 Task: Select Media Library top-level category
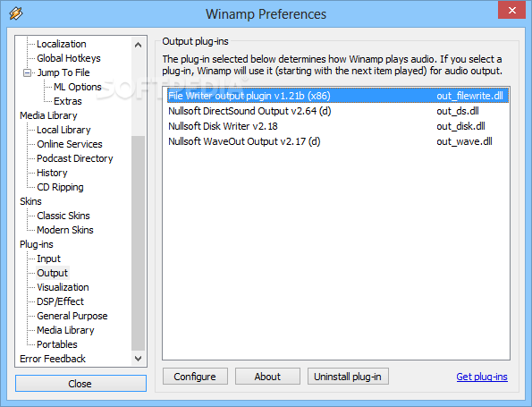[x=48, y=115]
